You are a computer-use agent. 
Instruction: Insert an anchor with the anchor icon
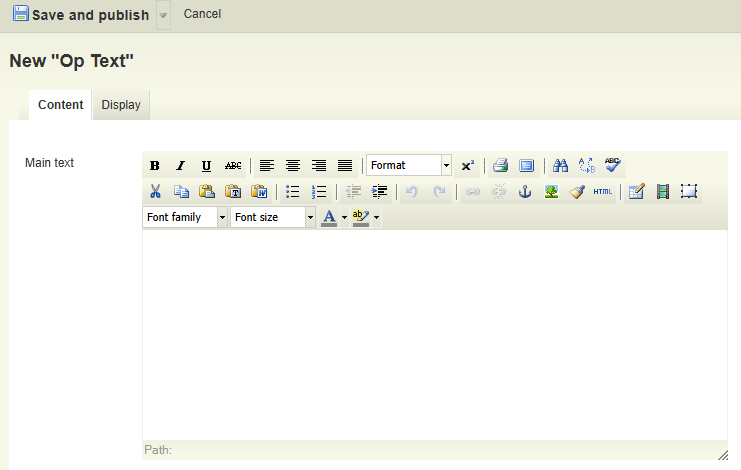[x=524, y=192]
